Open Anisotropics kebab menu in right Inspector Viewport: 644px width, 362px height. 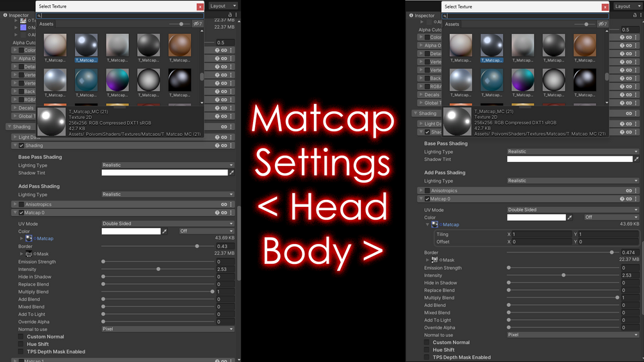point(636,190)
